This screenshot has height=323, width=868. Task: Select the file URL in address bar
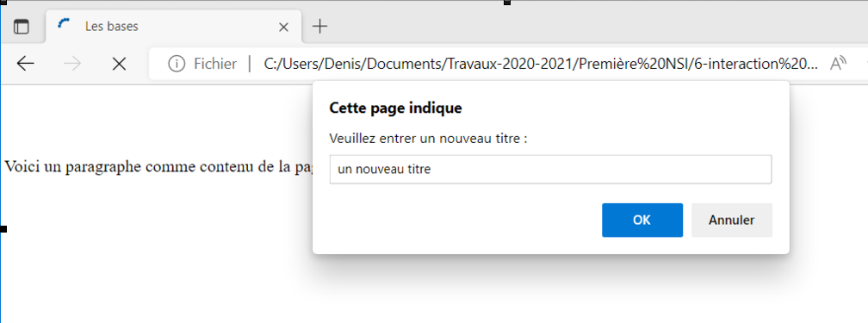pos(541,65)
